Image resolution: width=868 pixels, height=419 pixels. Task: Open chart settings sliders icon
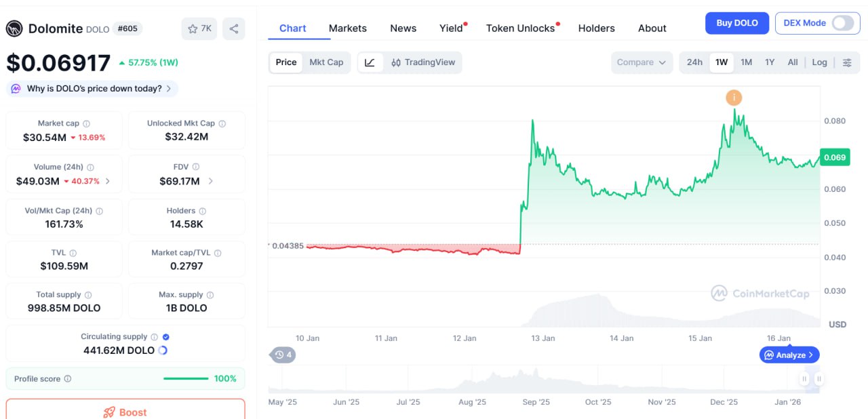847,62
